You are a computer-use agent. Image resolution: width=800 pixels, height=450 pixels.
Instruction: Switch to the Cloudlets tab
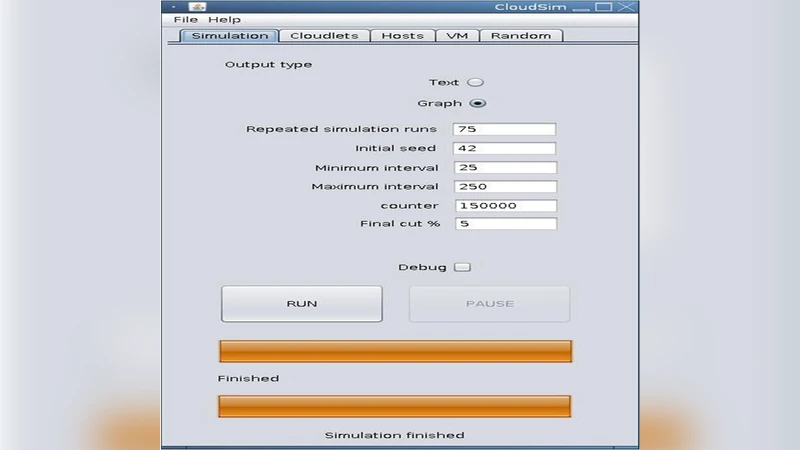[x=324, y=36]
